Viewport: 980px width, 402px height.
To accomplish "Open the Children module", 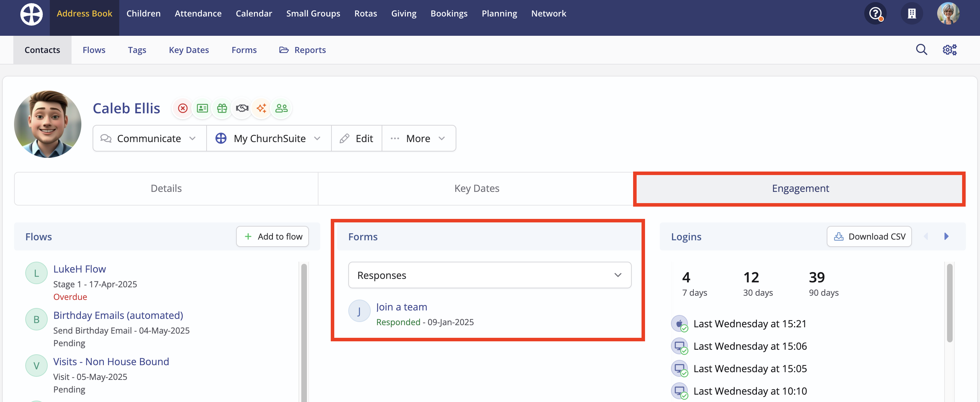I will 143,14.
